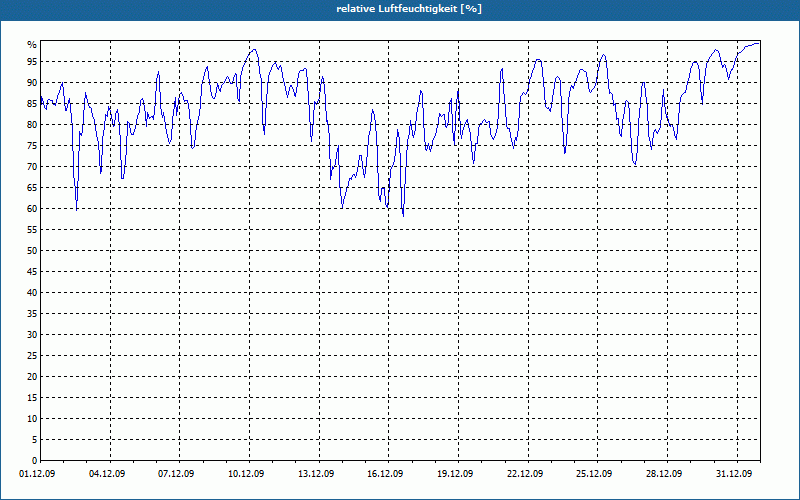
Task: Click the x-axis date label 22.12.09
Action: [525, 474]
